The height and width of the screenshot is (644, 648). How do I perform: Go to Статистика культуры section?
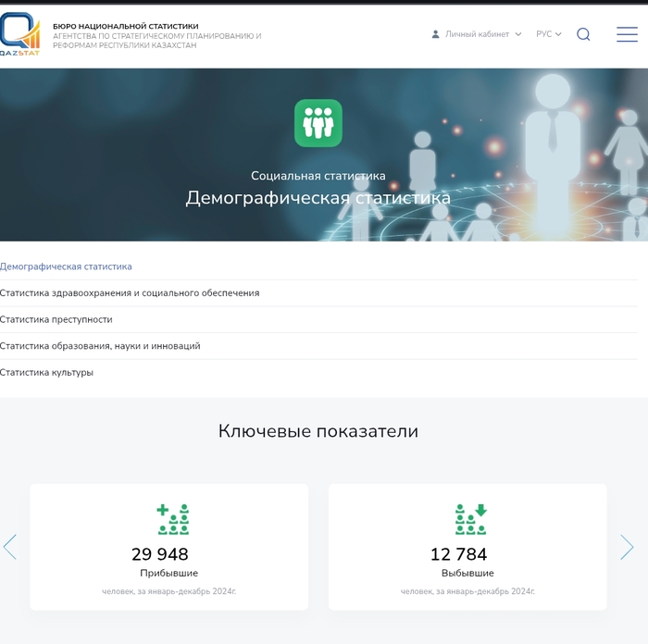tap(47, 373)
